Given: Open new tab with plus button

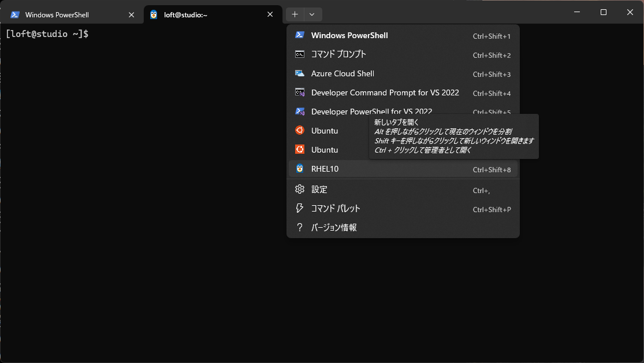Looking at the screenshot, I should point(295,14).
